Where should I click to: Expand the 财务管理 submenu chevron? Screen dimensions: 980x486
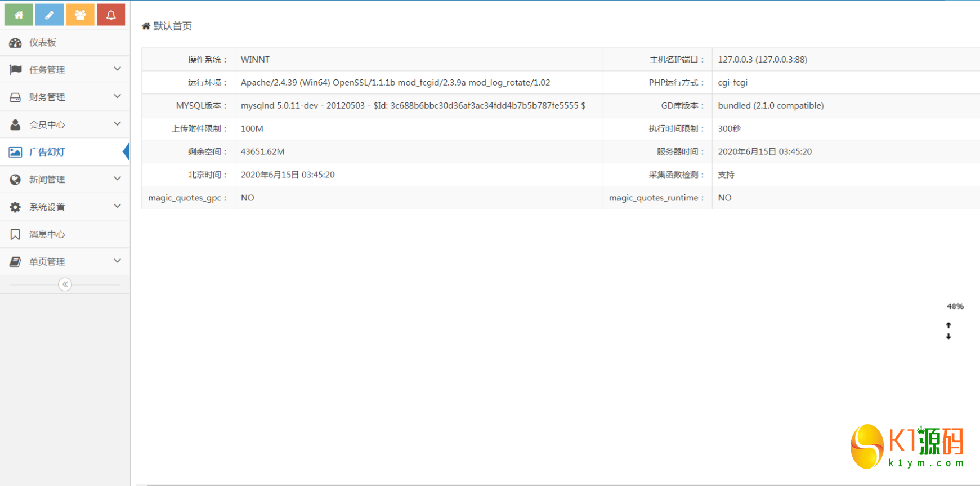tap(117, 97)
